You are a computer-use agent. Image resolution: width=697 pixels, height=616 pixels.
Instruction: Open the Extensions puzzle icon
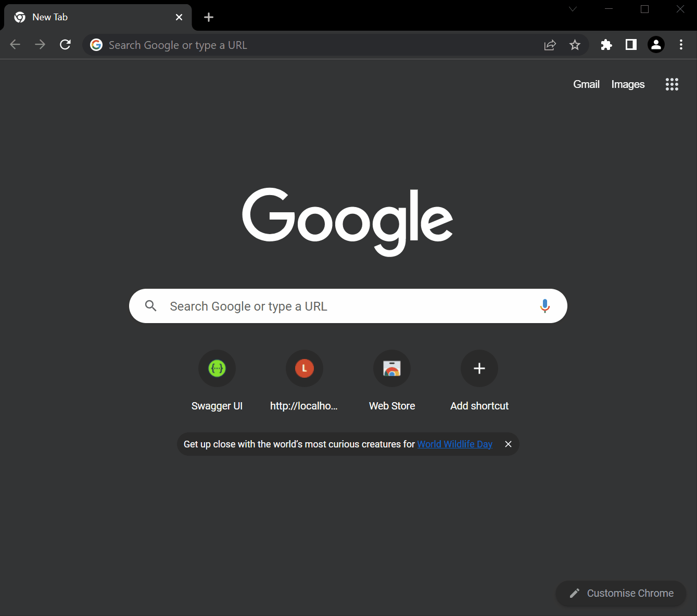pos(606,45)
